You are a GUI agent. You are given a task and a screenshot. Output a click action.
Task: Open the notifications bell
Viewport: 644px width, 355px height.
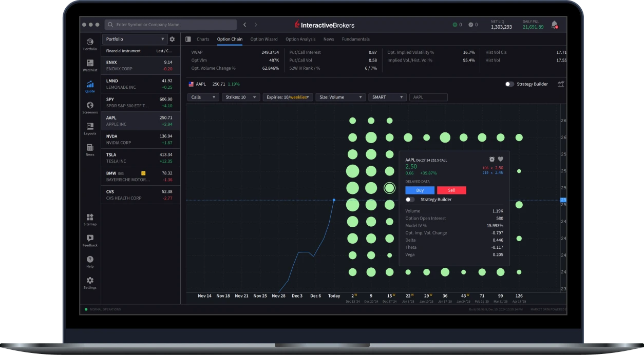554,24
